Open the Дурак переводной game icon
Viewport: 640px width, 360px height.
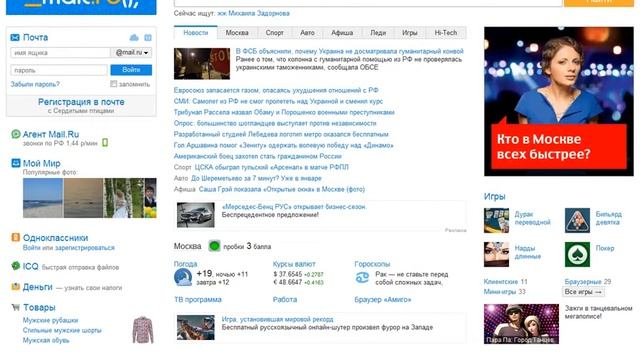click(496, 220)
